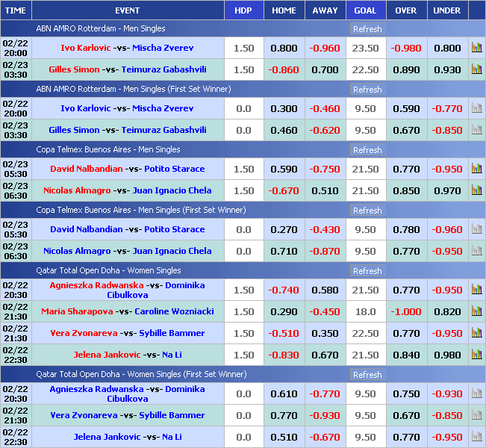Refresh the ABN AMRO Rotterdam Men Singles section
Viewport: 486px width, 448px height.
click(367, 29)
